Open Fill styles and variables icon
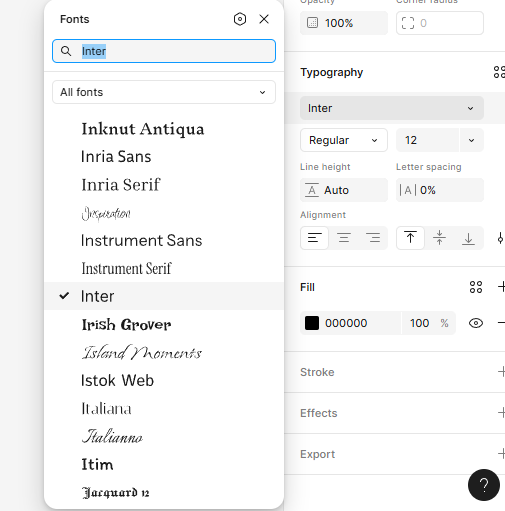 (476, 287)
